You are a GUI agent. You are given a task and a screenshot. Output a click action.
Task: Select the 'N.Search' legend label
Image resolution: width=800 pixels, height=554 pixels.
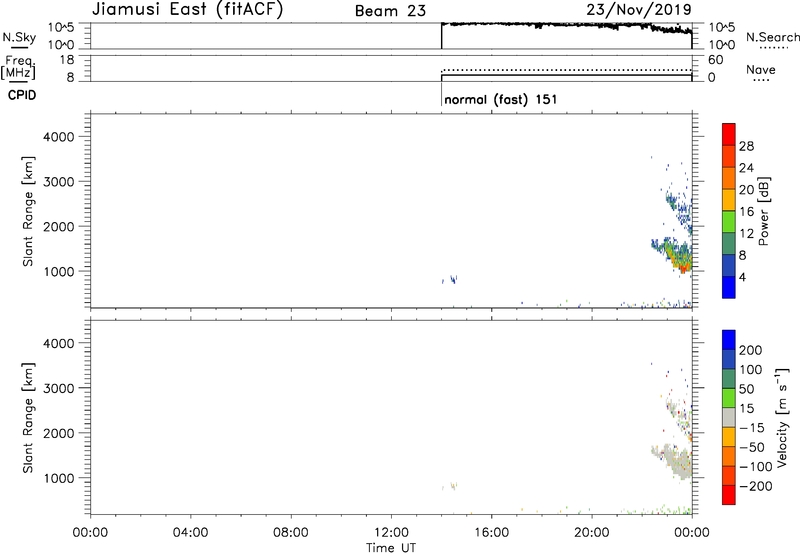coord(772,37)
